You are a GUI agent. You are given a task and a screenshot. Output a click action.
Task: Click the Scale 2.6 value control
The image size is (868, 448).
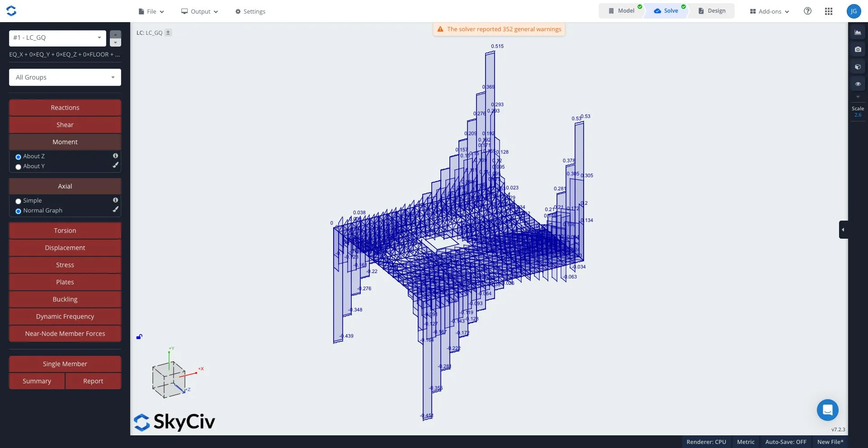[x=858, y=115]
